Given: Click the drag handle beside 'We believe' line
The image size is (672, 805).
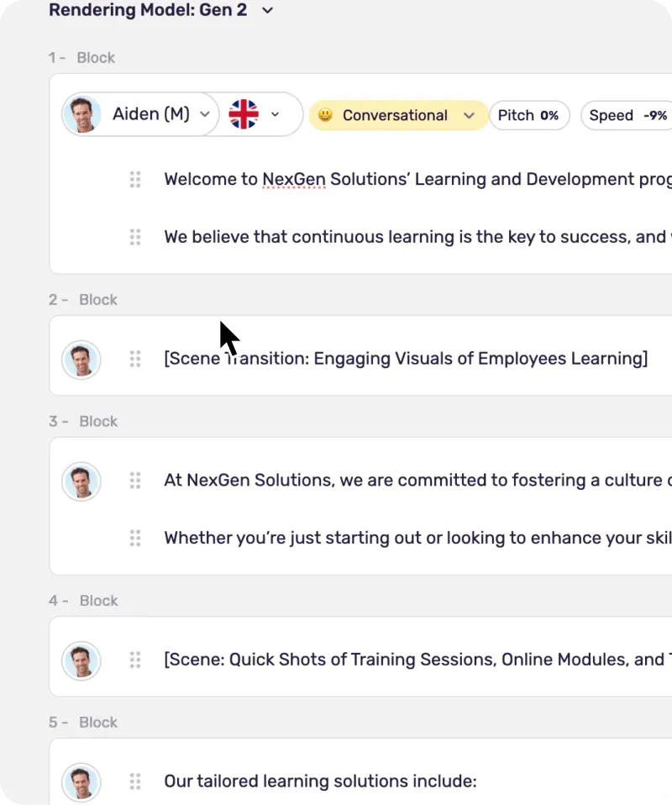Looking at the screenshot, I should tap(135, 238).
